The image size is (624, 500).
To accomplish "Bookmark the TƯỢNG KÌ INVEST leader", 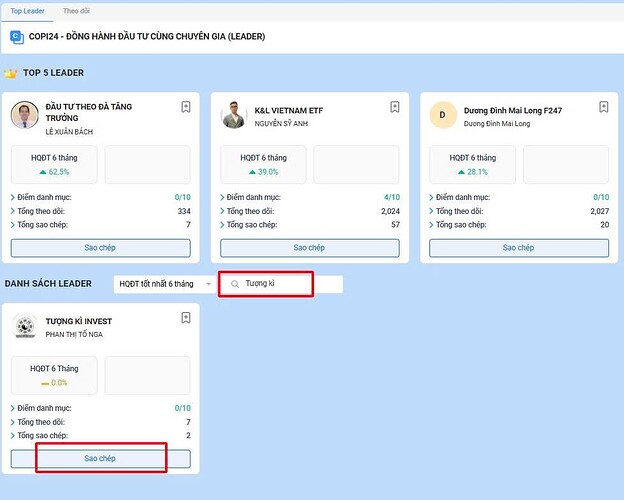I will tap(186, 318).
